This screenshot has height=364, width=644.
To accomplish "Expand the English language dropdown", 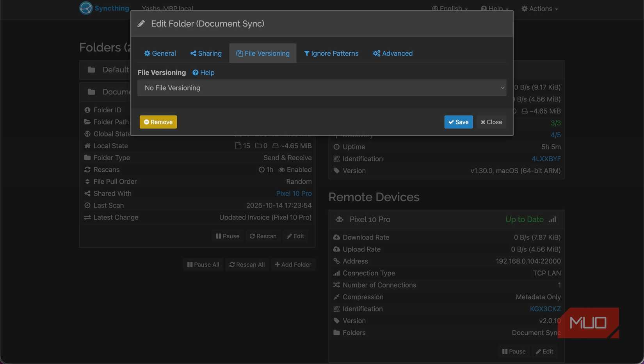I will (450, 8).
